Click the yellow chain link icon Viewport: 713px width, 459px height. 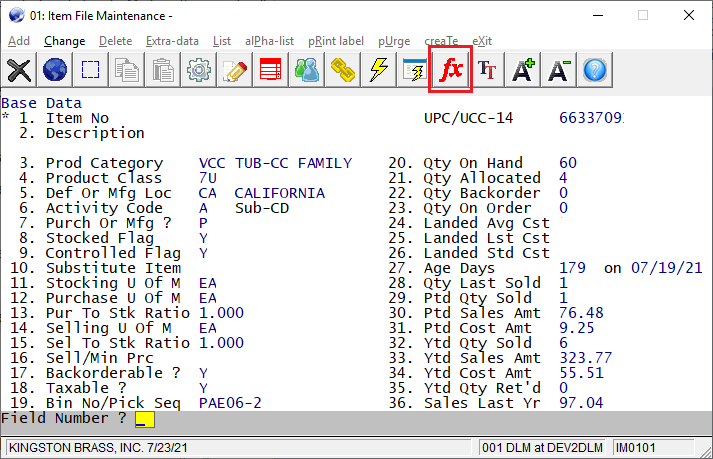[x=342, y=70]
